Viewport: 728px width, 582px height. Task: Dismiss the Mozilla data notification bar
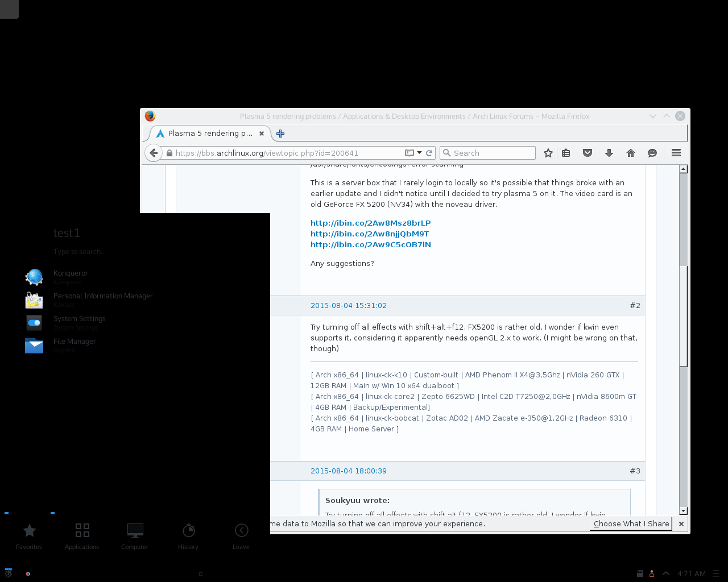pyautogui.click(x=681, y=524)
